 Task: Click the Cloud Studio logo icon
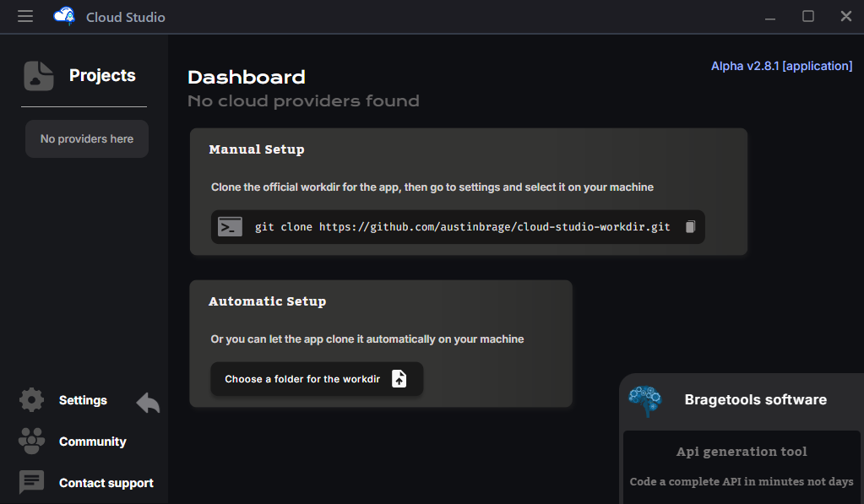pyautogui.click(x=64, y=17)
